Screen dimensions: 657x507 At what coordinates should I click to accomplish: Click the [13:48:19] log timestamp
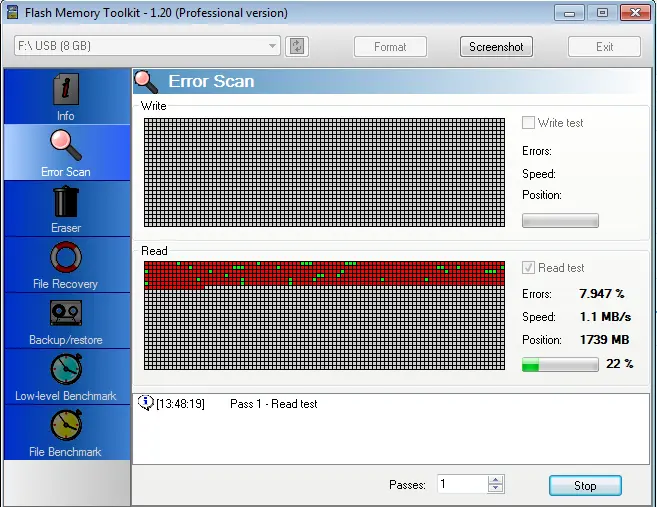click(x=180, y=404)
